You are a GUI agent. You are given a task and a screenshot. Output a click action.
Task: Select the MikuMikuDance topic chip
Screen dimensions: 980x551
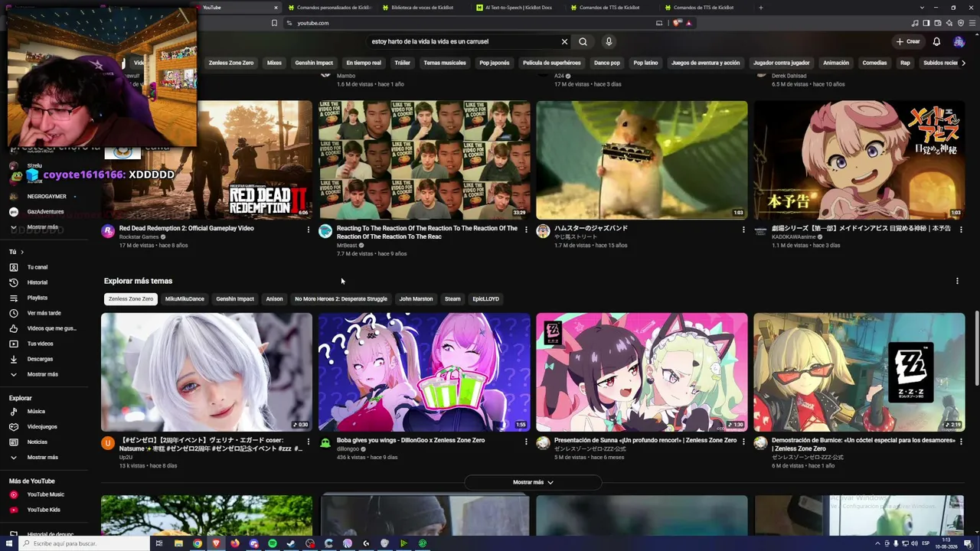tap(185, 299)
